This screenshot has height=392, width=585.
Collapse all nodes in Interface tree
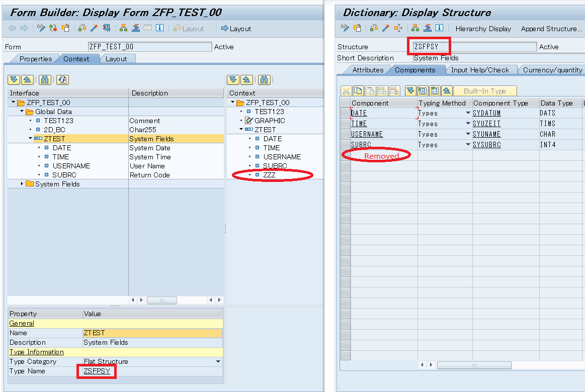[27, 80]
